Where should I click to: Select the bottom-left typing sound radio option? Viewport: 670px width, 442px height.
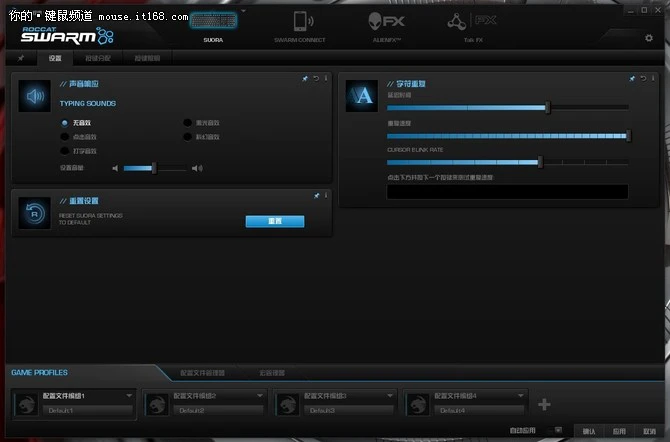click(x=65, y=150)
